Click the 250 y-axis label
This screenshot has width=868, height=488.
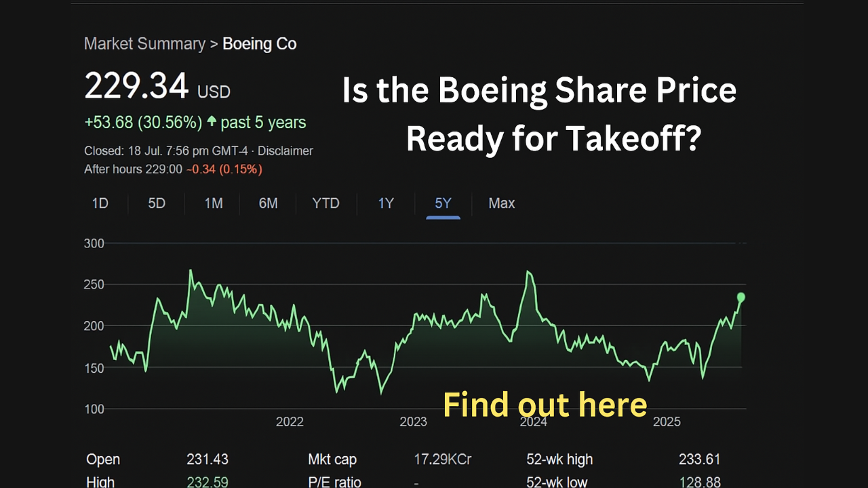94,285
